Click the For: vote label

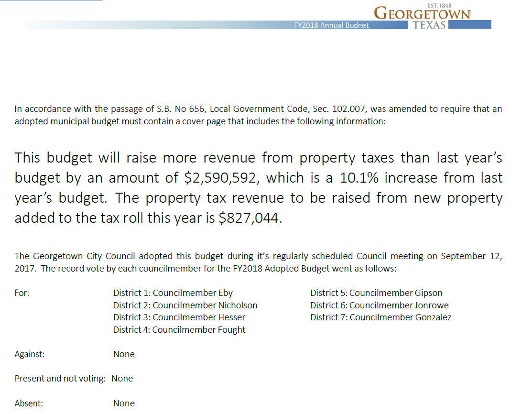click(22, 293)
